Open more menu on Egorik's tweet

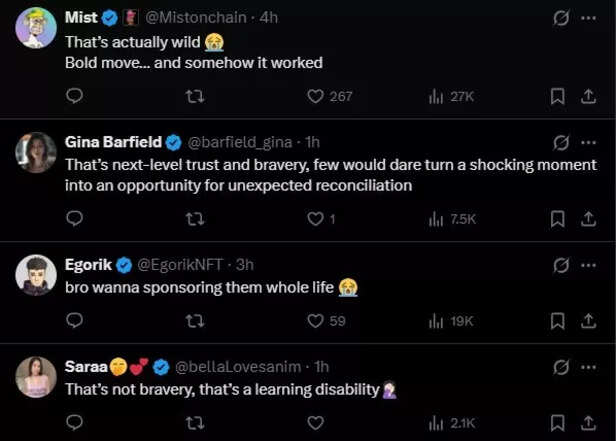[588, 265]
